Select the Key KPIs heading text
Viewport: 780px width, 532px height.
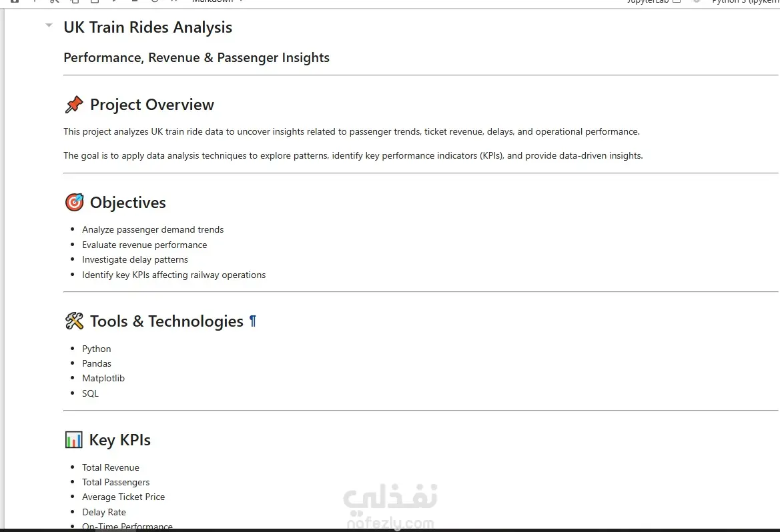(120, 440)
